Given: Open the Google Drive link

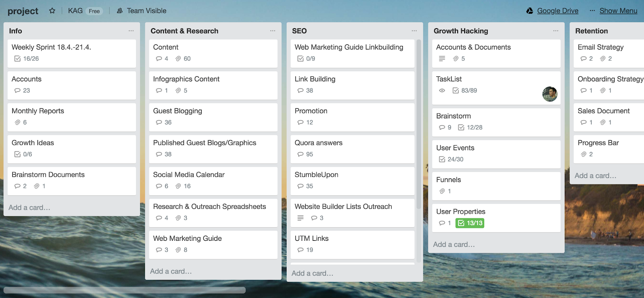Looking at the screenshot, I should pyautogui.click(x=557, y=11).
